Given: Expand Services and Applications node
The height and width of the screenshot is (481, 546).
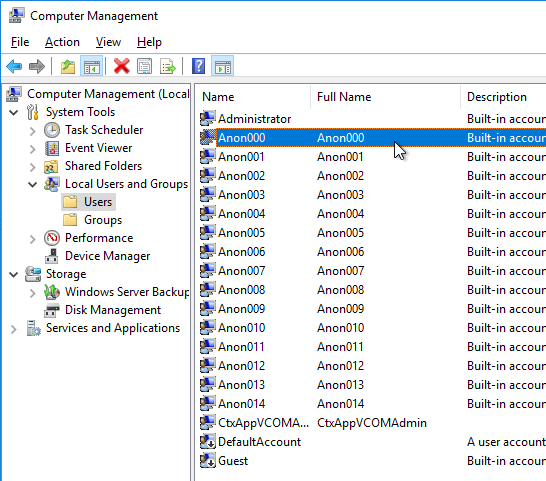Looking at the screenshot, I should [x=14, y=329].
